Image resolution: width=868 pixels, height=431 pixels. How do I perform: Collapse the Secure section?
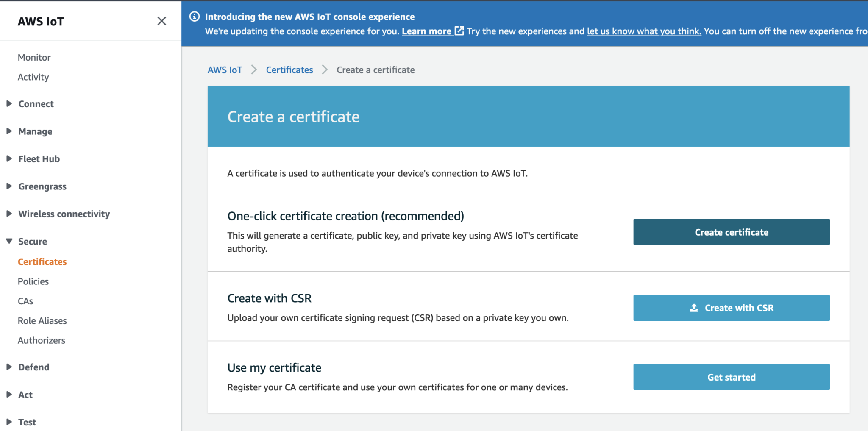9,241
